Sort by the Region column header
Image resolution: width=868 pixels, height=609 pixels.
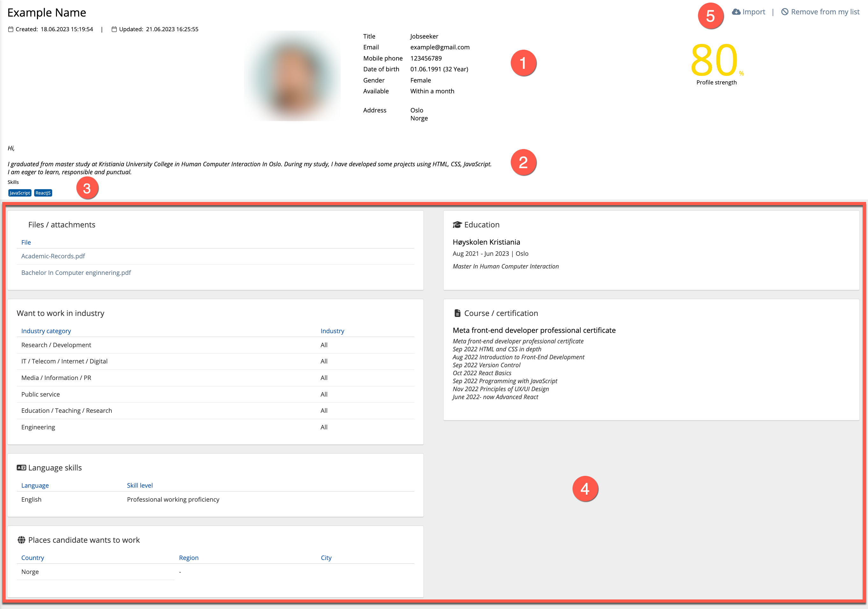189,557
